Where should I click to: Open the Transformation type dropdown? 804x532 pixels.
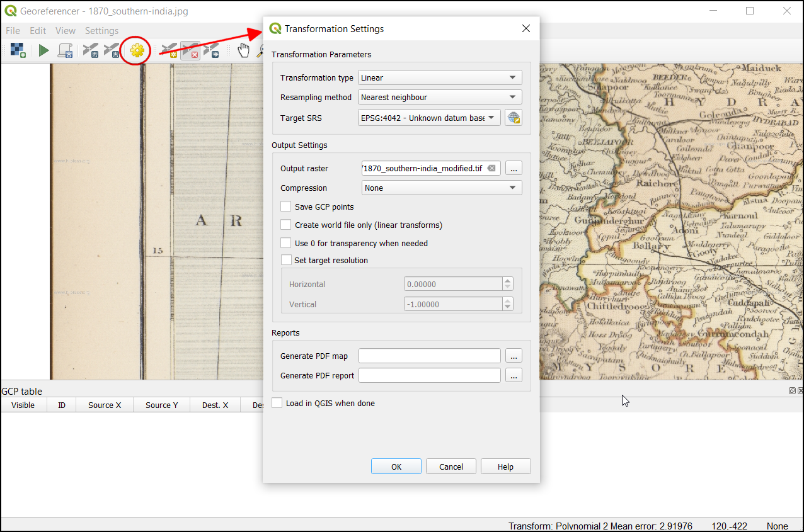pos(440,78)
